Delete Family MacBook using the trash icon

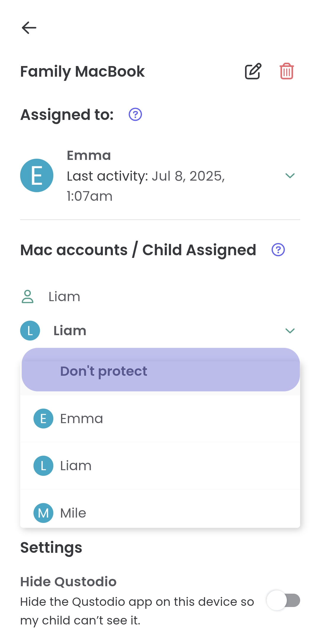(286, 71)
